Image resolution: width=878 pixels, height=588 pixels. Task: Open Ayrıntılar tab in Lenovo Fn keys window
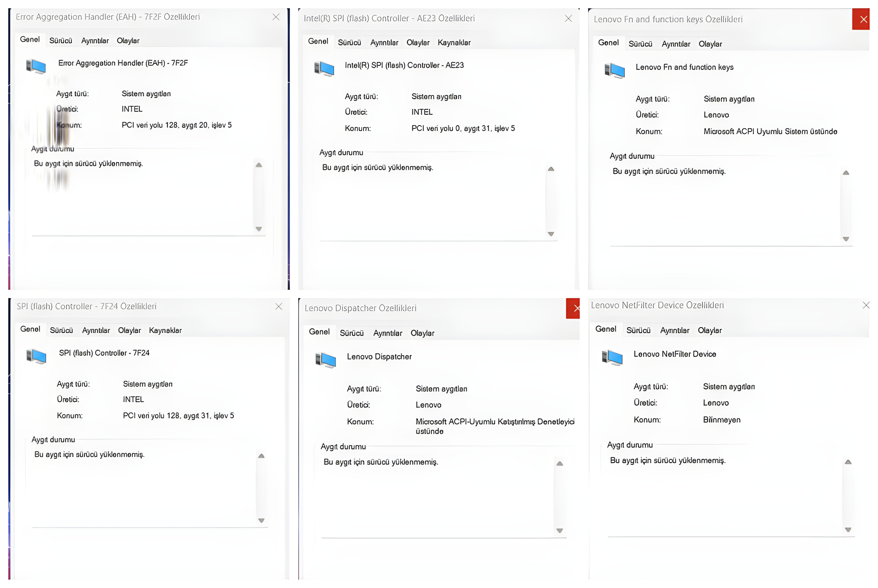pos(676,44)
